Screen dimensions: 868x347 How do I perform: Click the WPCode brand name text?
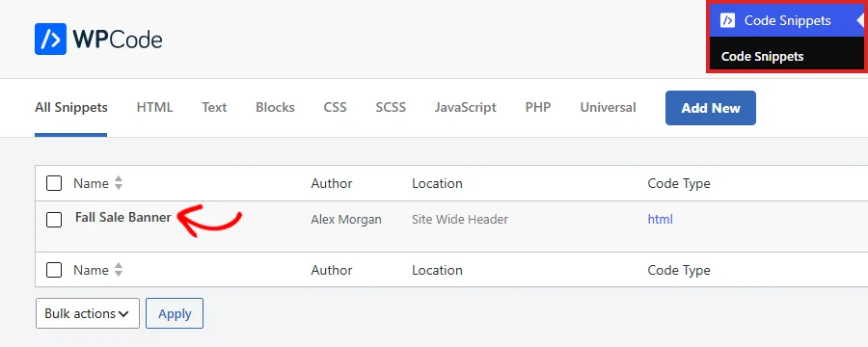(x=118, y=40)
